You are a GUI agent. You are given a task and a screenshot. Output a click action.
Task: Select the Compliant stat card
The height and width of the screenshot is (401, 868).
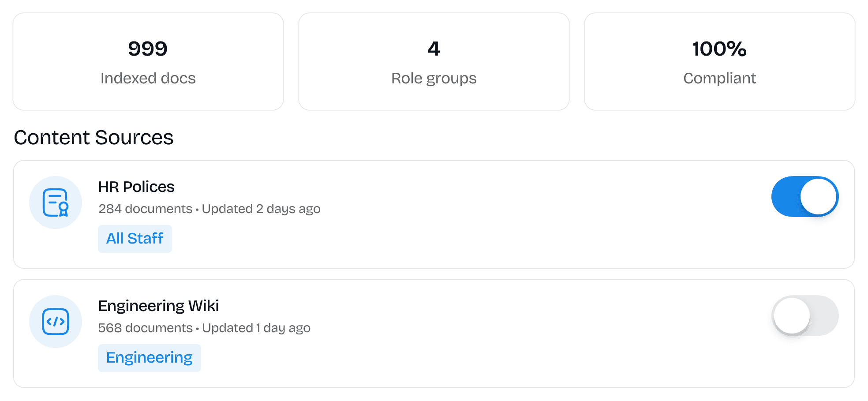[x=720, y=61]
